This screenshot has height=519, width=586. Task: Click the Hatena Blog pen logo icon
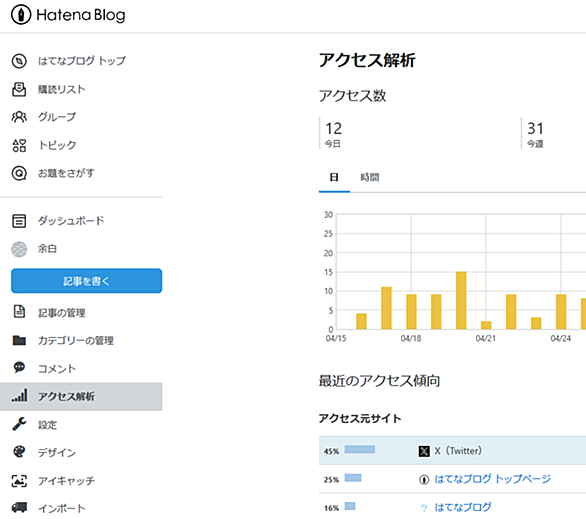[21, 15]
